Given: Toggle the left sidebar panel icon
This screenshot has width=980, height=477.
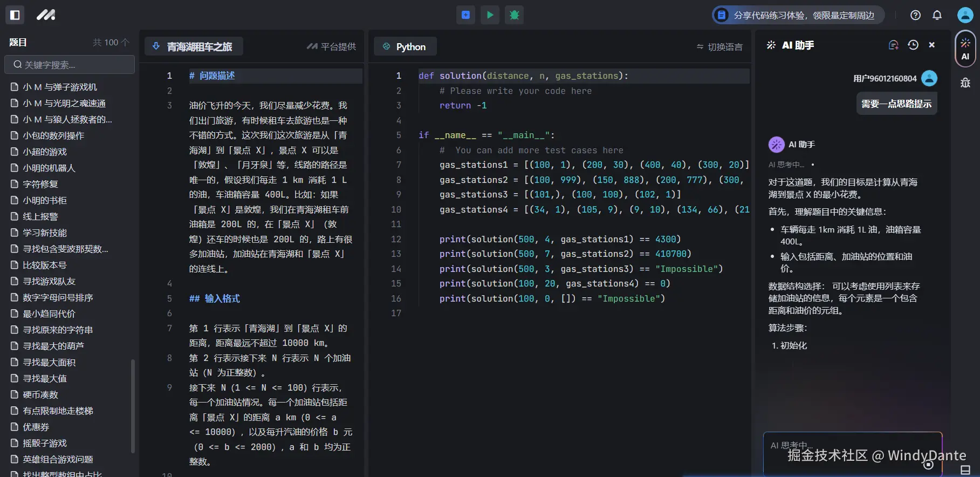Looking at the screenshot, I should (15, 15).
